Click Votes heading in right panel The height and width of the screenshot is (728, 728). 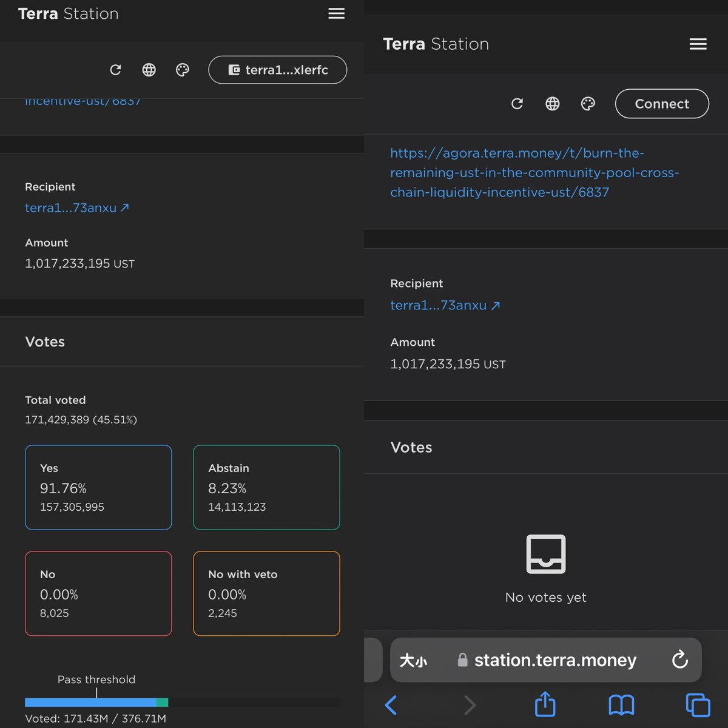pos(411,447)
